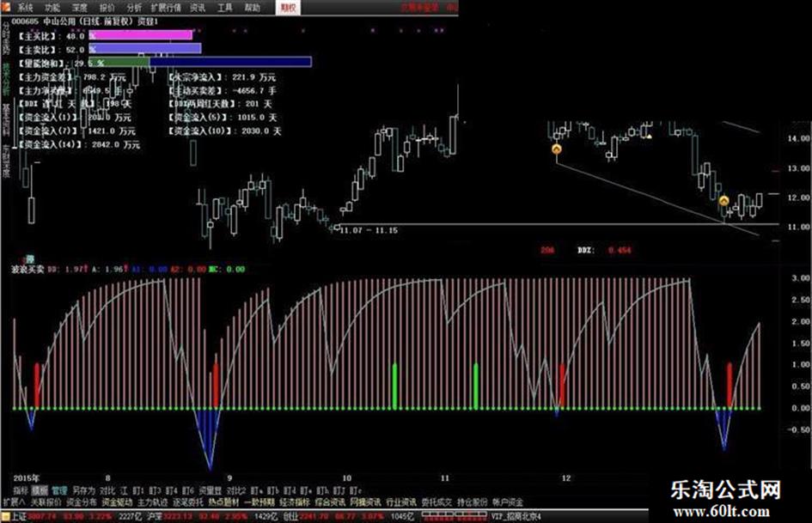The image size is (812, 523).
Task: Click the 指标 tab at bottom
Action: click(x=21, y=490)
